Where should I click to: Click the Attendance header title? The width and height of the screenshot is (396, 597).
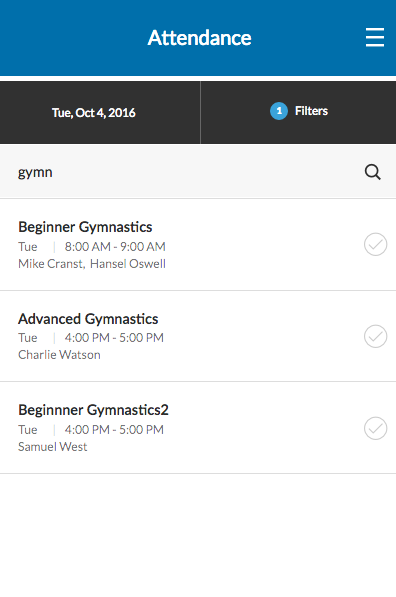click(199, 38)
